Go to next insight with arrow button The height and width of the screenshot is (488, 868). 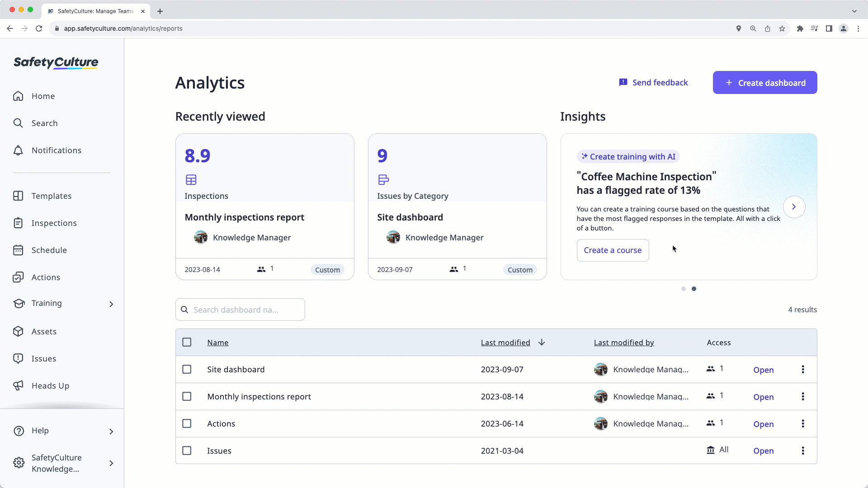tap(794, 207)
